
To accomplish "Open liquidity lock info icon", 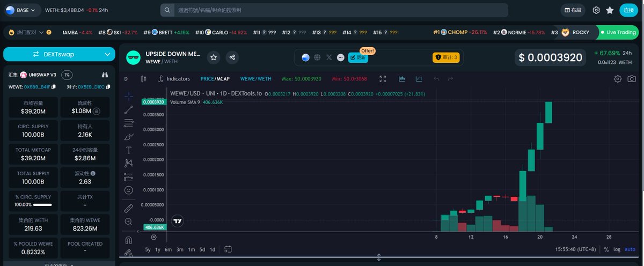I will (96, 111).
